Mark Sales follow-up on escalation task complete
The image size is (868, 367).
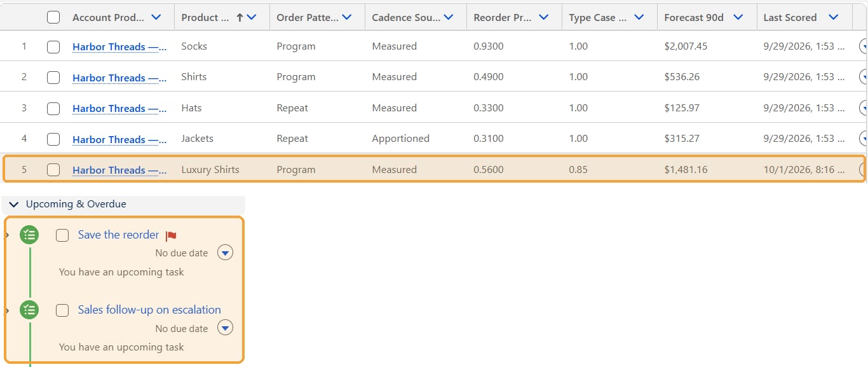(x=62, y=310)
